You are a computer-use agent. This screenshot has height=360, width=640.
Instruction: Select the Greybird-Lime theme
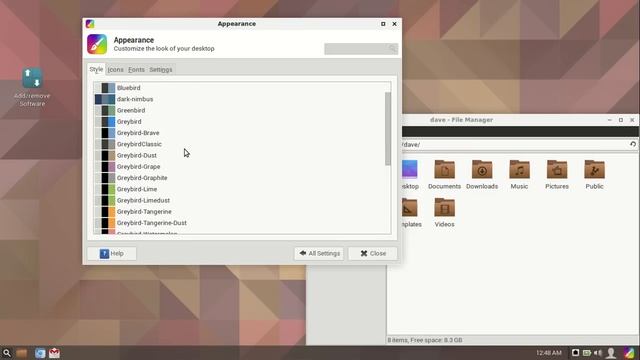click(x=242, y=189)
